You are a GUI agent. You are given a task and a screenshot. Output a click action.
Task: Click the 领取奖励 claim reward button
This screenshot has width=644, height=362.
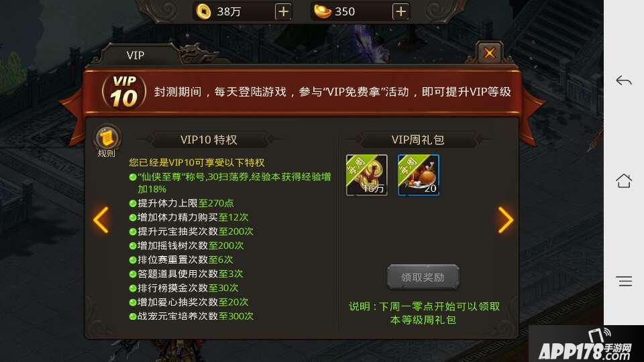(x=423, y=278)
